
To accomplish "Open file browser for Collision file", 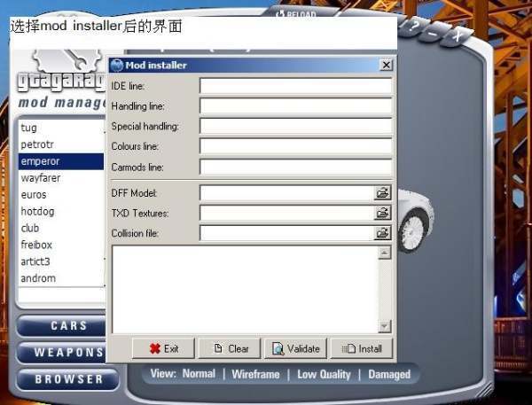I will coord(382,233).
